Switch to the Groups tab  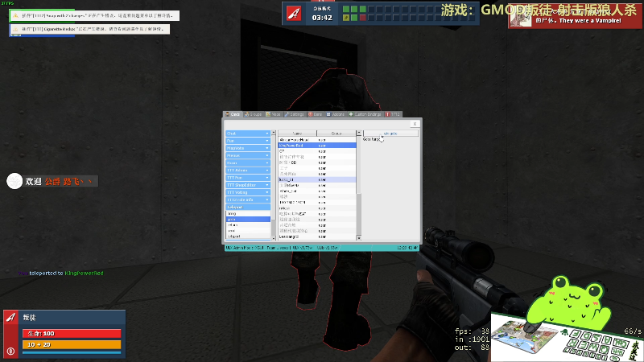point(253,114)
